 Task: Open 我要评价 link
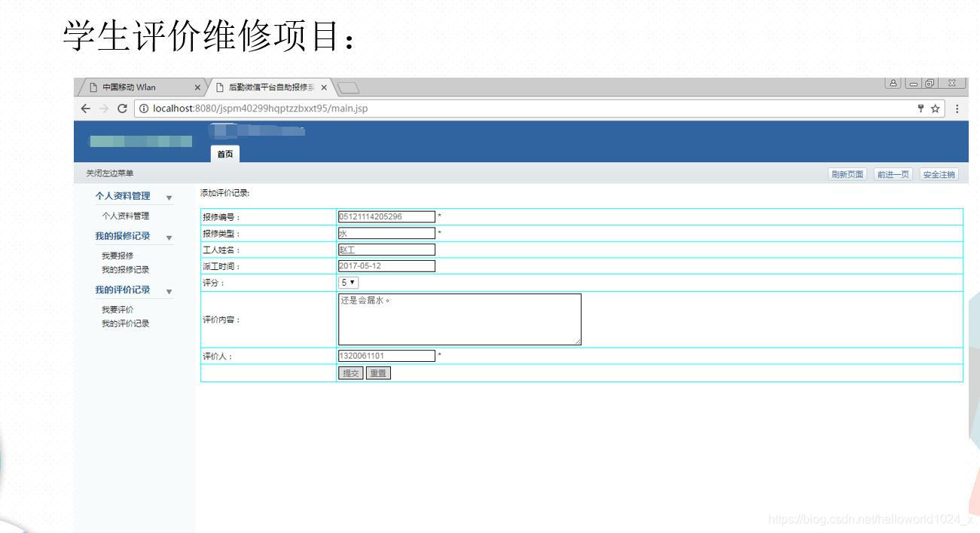(x=118, y=310)
